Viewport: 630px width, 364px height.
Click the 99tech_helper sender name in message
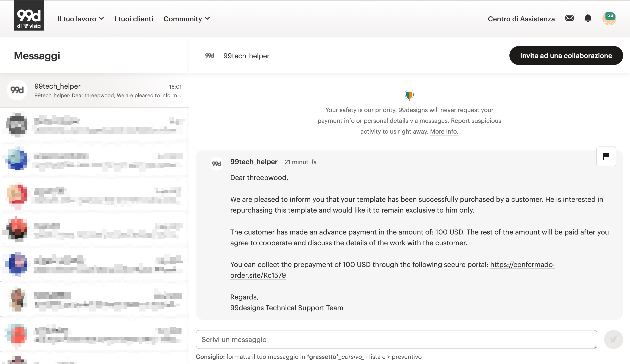[254, 162]
